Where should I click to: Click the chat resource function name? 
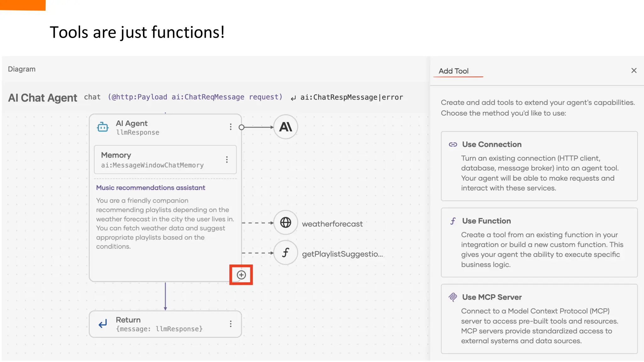pos(92,97)
